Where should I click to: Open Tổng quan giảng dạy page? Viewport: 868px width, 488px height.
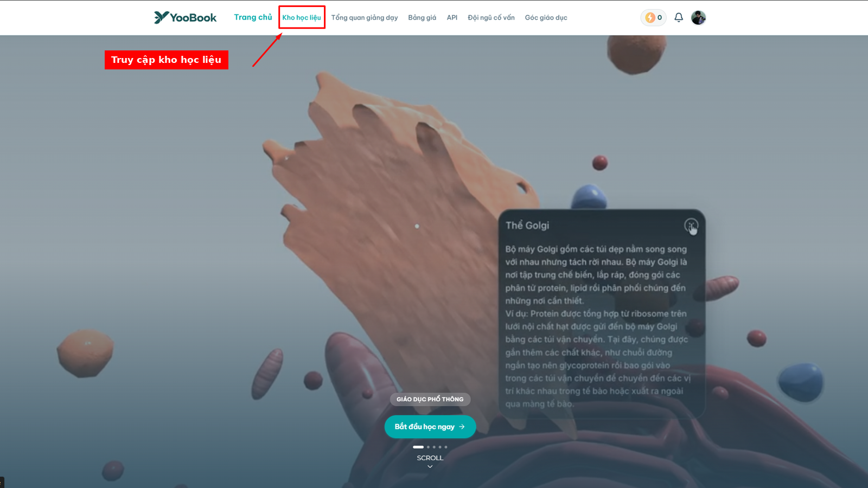365,17
